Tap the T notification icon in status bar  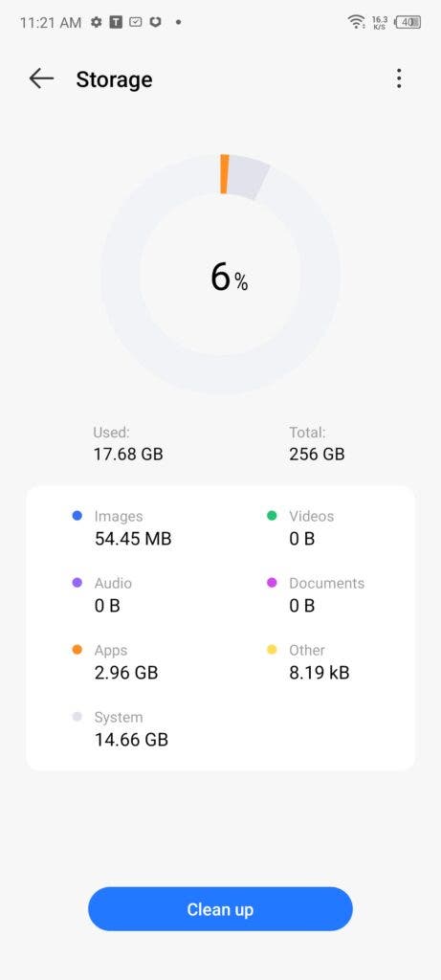[116, 23]
